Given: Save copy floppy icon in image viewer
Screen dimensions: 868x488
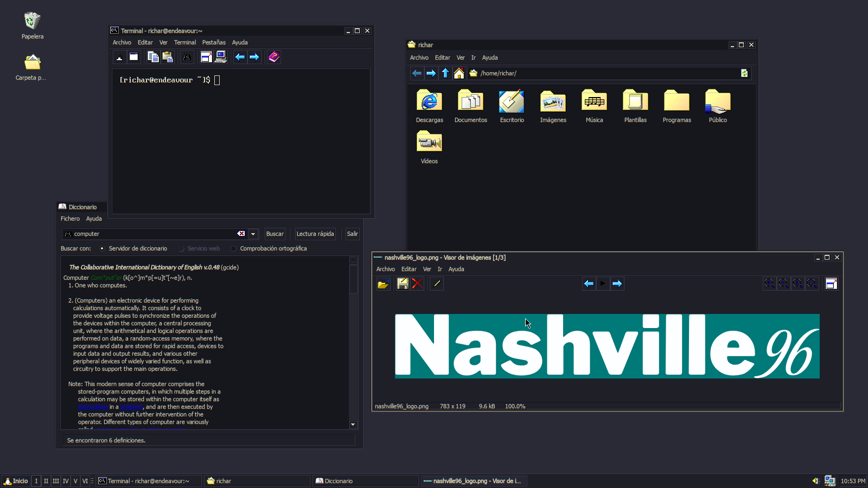Looking at the screenshot, I should (403, 284).
